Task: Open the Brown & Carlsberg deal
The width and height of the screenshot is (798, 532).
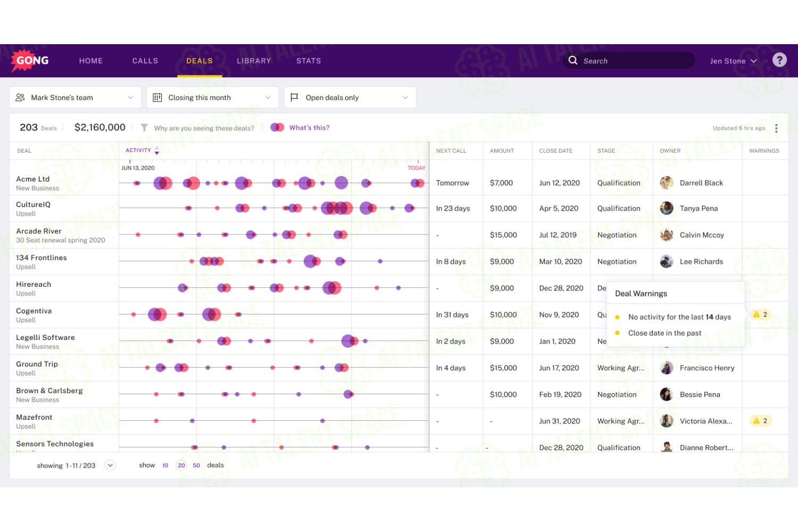Action: (49, 390)
